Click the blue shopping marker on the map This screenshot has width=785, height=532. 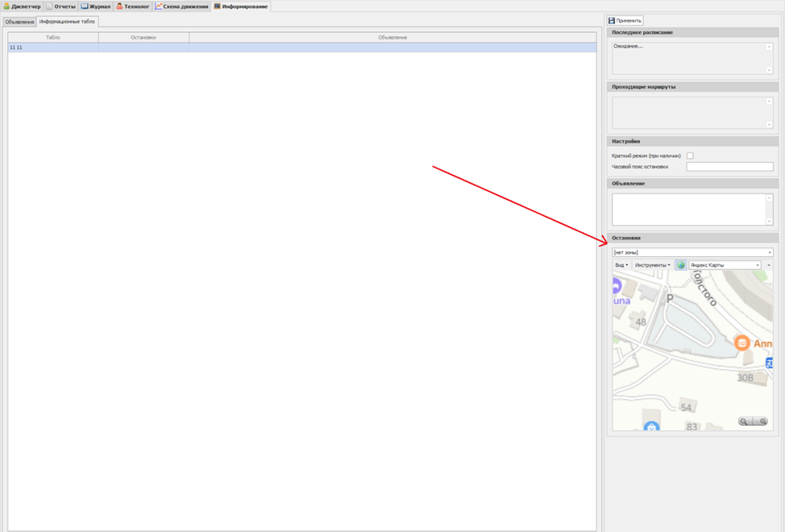point(651,426)
